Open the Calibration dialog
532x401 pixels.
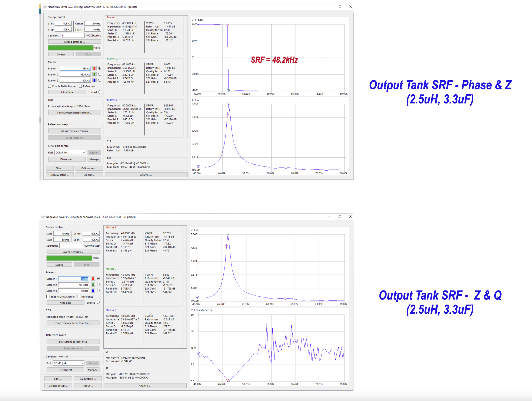(x=89, y=168)
